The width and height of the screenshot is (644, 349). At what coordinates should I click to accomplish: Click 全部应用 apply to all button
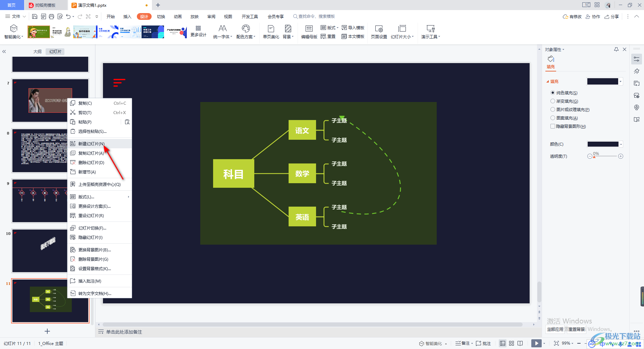(555, 329)
